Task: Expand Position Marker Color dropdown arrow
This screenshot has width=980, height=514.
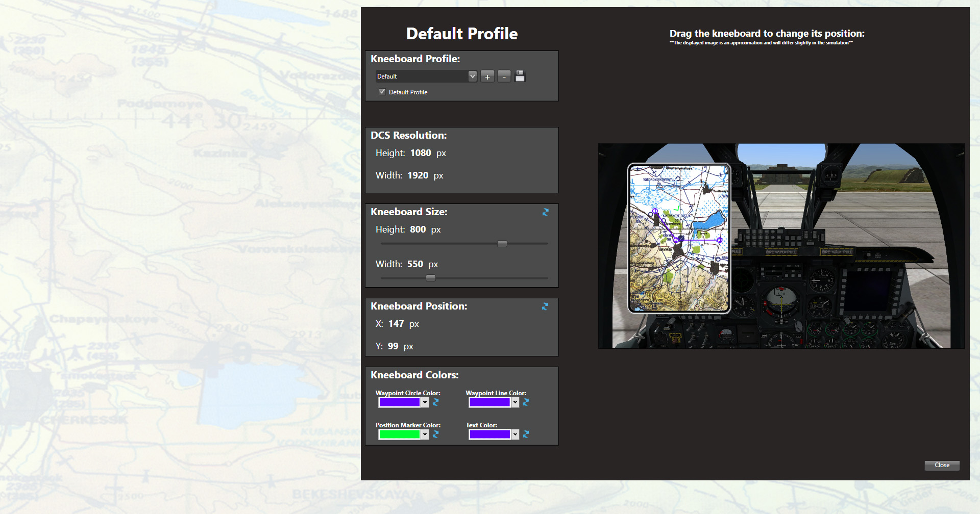Action: tap(425, 434)
